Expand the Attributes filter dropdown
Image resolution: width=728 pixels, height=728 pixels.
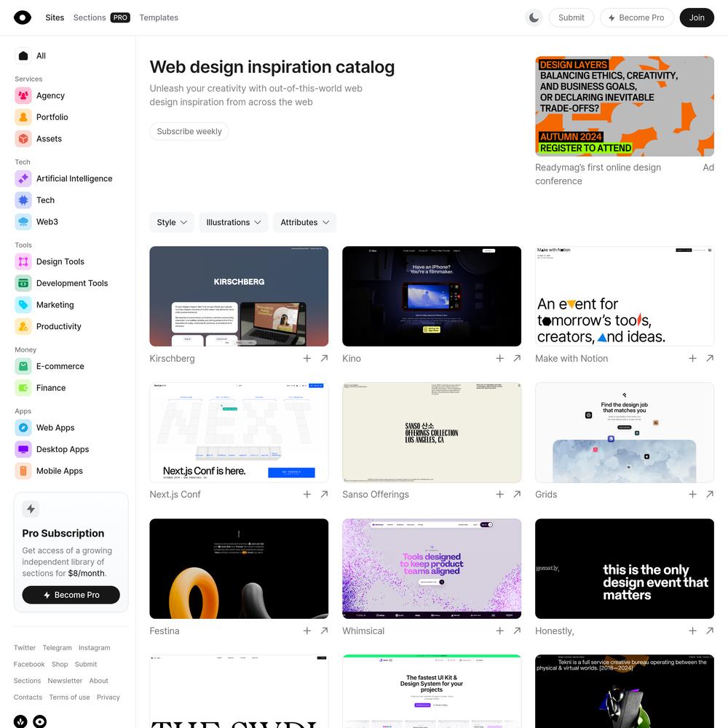304,222
